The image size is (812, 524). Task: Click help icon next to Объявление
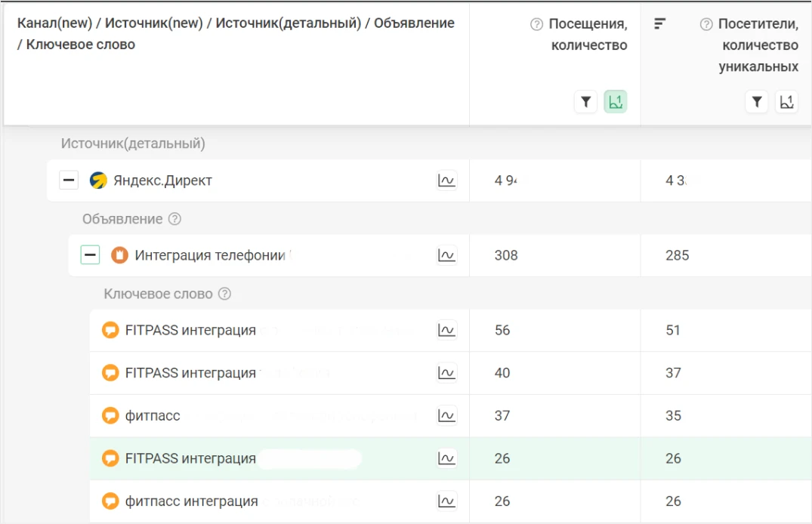click(x=174, y=219)
